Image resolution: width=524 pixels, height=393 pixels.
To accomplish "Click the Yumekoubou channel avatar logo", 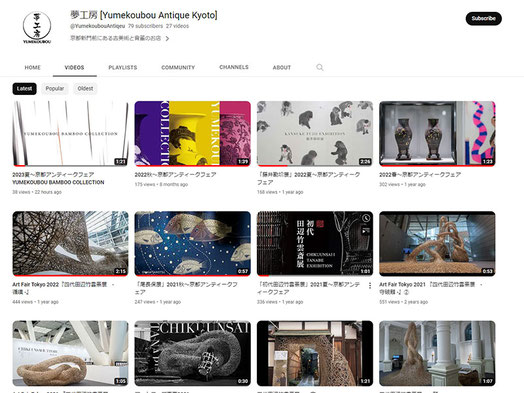I will [37, 27].
